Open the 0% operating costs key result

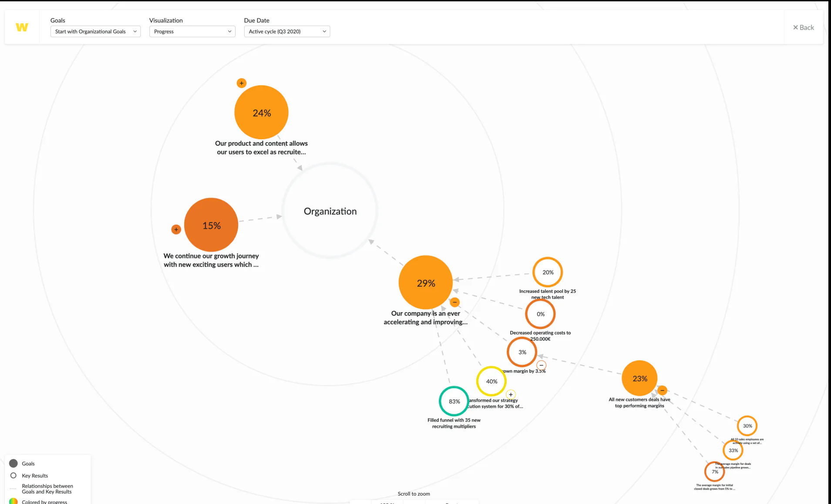point(540,314)
